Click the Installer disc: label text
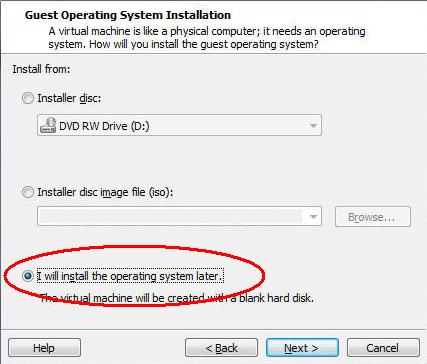 coord(69,98)
